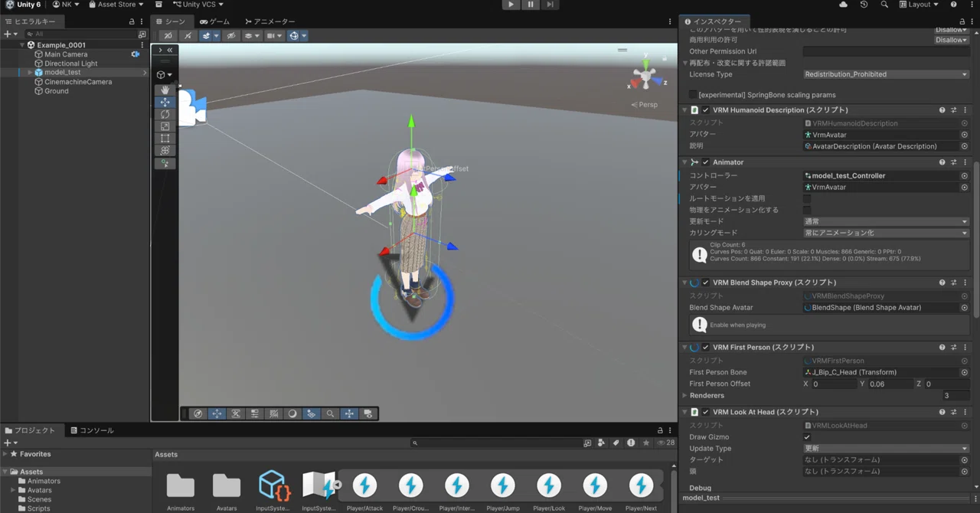
Task: Toggle the Draw Gizmo checkbox
Action: coord(807,437)
